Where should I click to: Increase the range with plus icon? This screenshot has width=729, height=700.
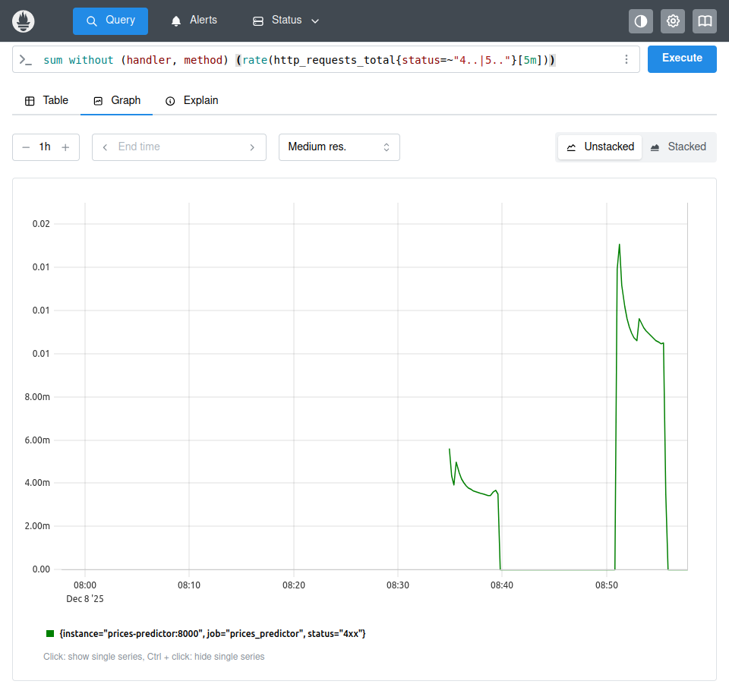[x=65, y=147]
